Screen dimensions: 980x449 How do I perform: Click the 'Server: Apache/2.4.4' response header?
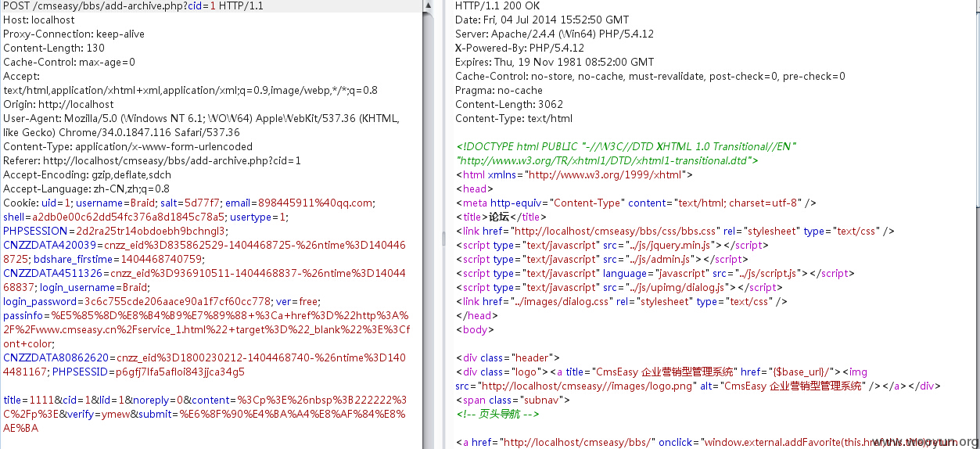(555, 34)
